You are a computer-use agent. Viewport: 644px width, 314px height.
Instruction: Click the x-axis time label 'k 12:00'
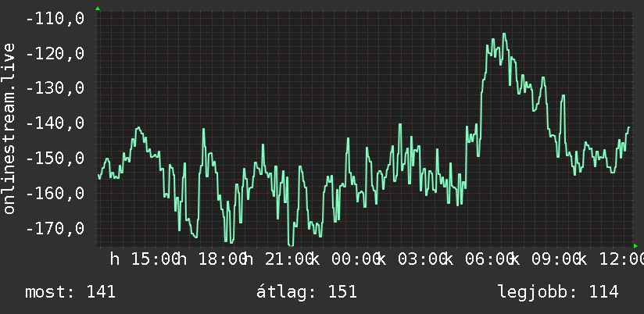coord(610,259)
